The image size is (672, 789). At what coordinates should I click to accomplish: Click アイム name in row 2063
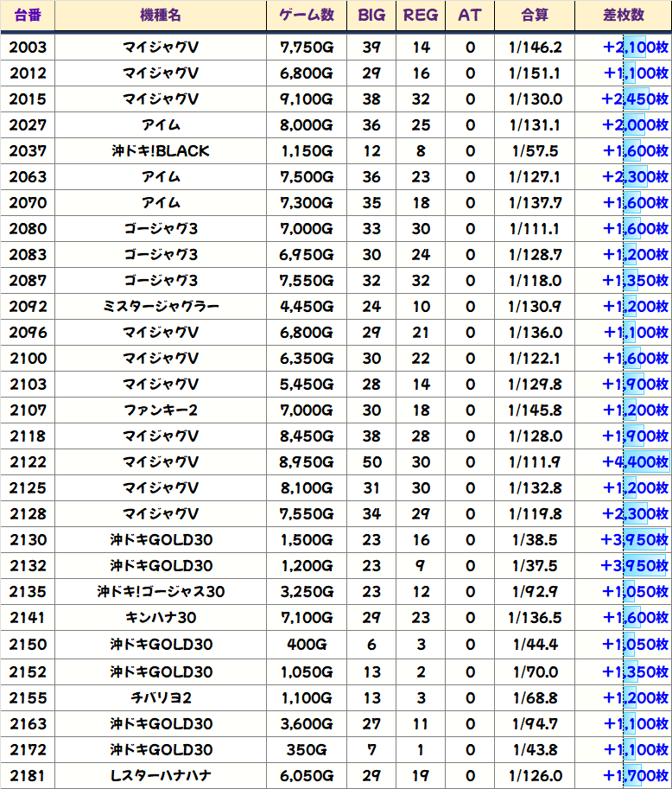[161, 177]
